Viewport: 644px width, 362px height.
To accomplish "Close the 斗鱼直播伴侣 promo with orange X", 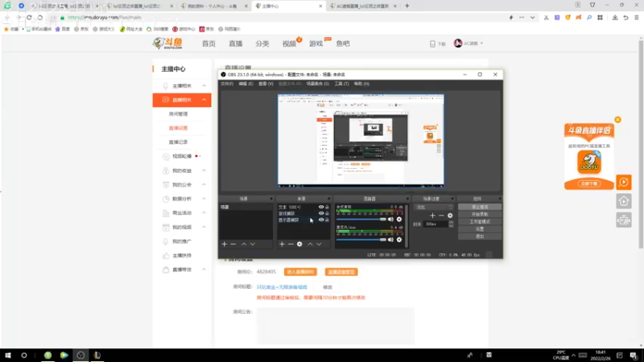I will coord(617,120).
